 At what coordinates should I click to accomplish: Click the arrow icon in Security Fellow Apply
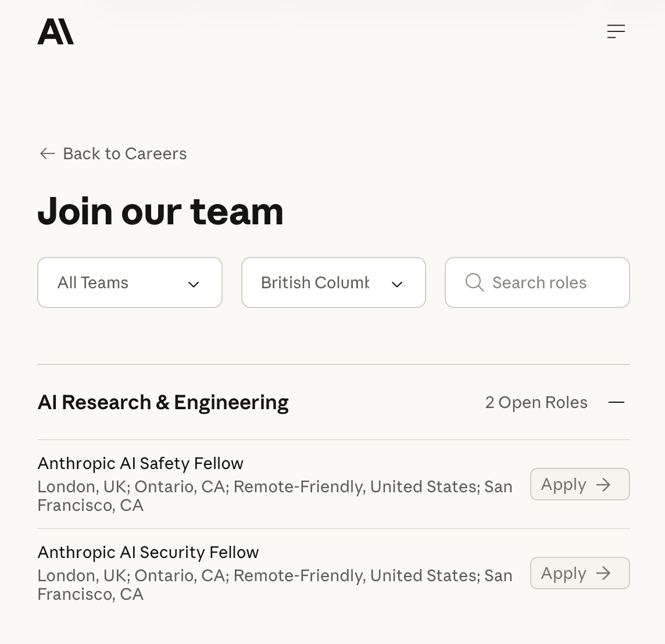[603, 574]
